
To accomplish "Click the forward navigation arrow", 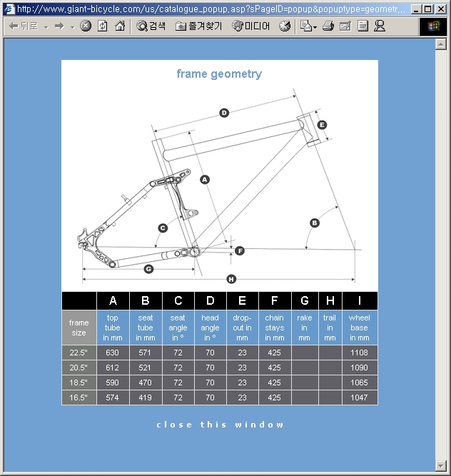I will (x=59, y=26).
